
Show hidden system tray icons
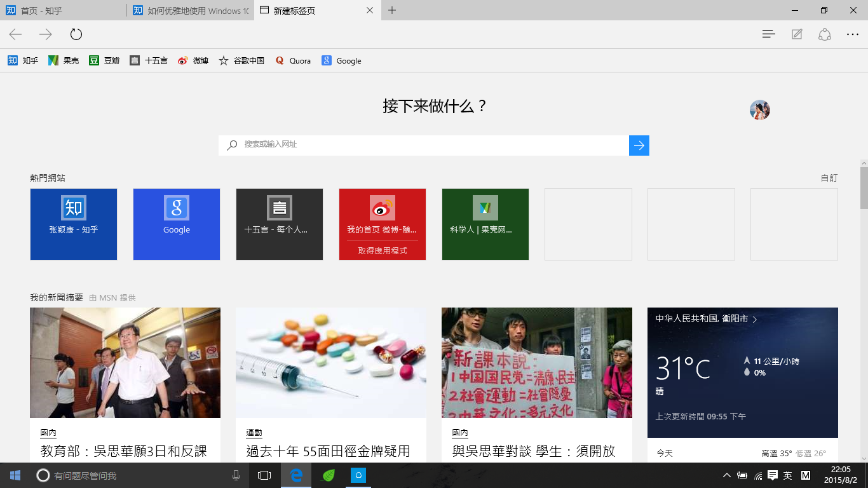727,475
